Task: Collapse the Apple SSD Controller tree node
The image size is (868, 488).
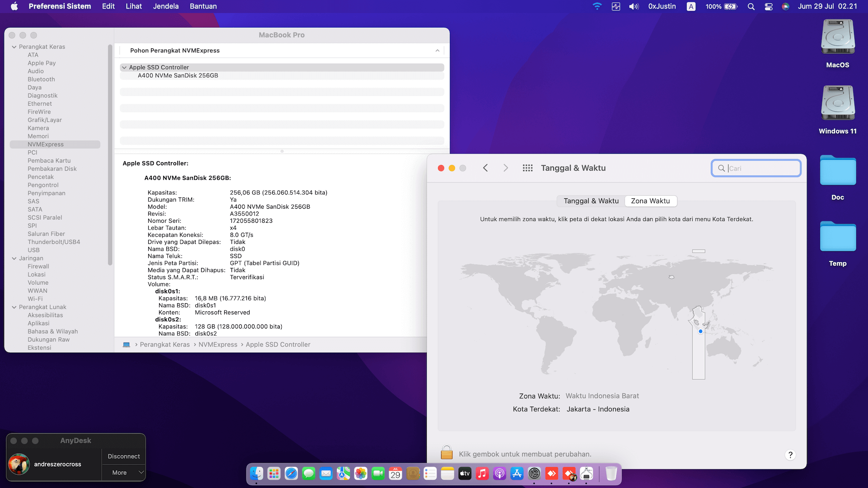Action: [124, 67]
